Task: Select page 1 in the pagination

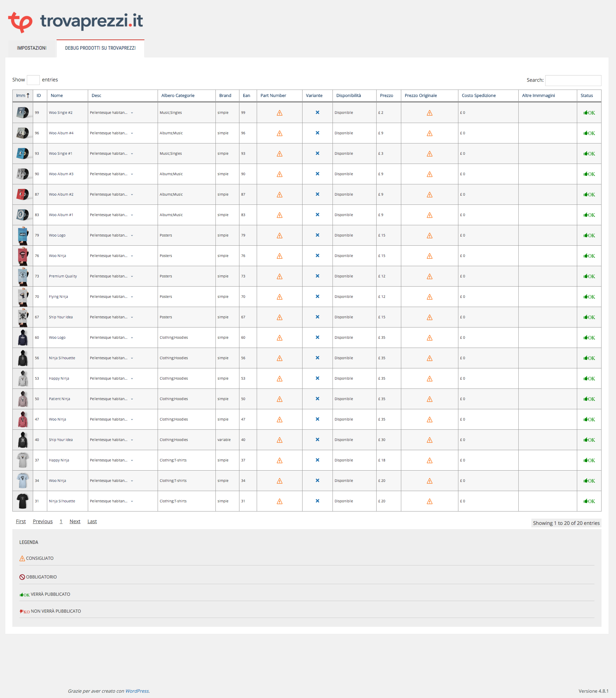Action: point(61,521)
